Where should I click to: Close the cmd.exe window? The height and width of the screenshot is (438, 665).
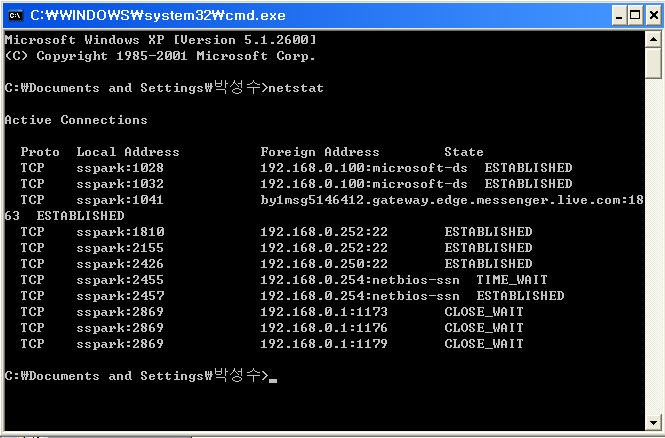pos(654,16)
